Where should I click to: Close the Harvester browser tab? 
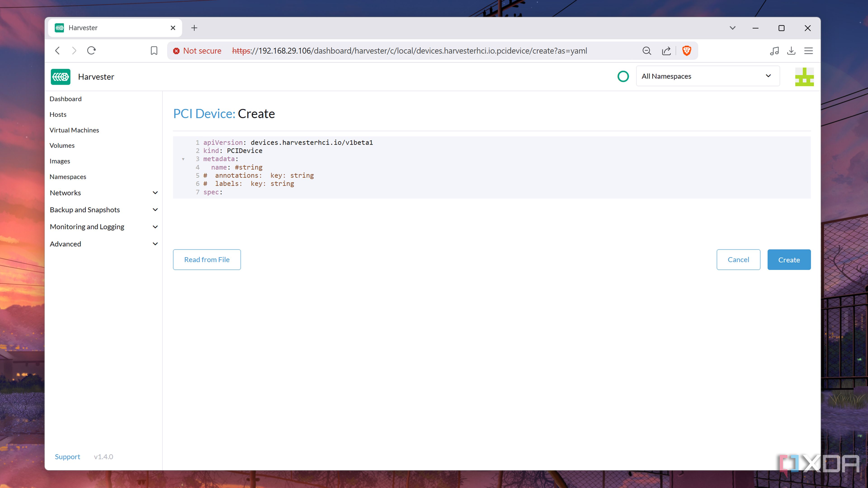tap(173, 28)
